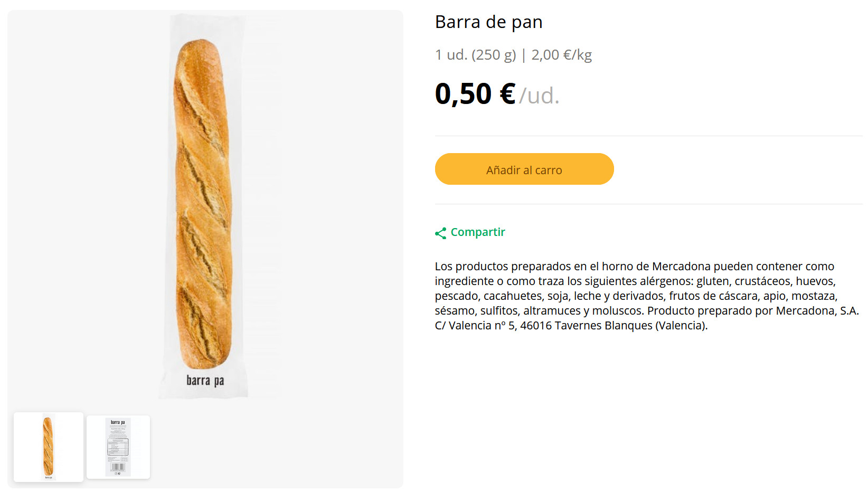Click the barcode in the second thumbnail
The image size is (868, 492).
pyautogui.click(x=118, y=467)
